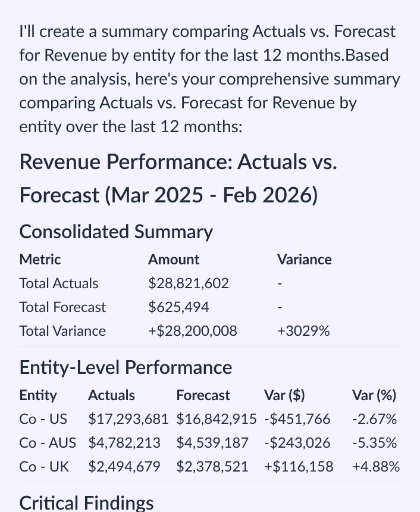Click the Var (%) column header

point(374,395)
